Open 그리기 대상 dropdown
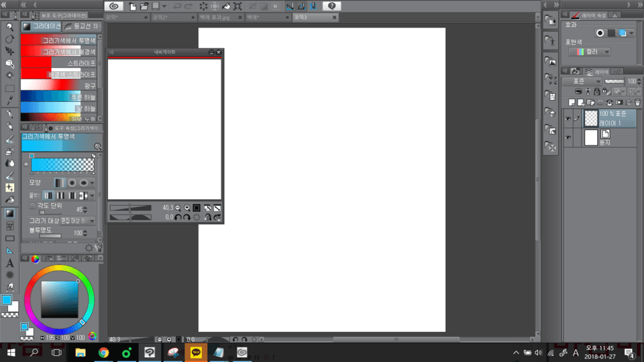This screenshot has height=362, width=644. pyautogui.click(x=78, y=221)
